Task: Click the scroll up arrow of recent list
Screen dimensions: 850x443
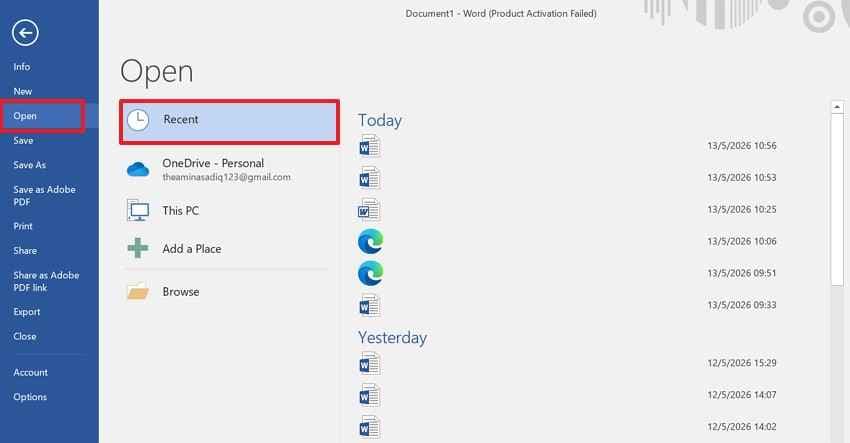Action: coord(837,107)
